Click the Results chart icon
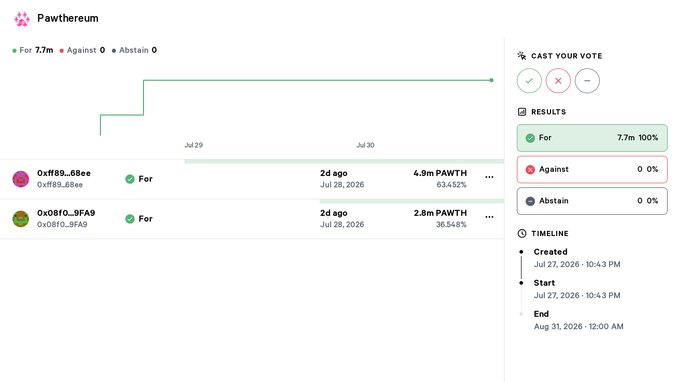The height and width of the screenshot is (382, 680). coord(522,112)
